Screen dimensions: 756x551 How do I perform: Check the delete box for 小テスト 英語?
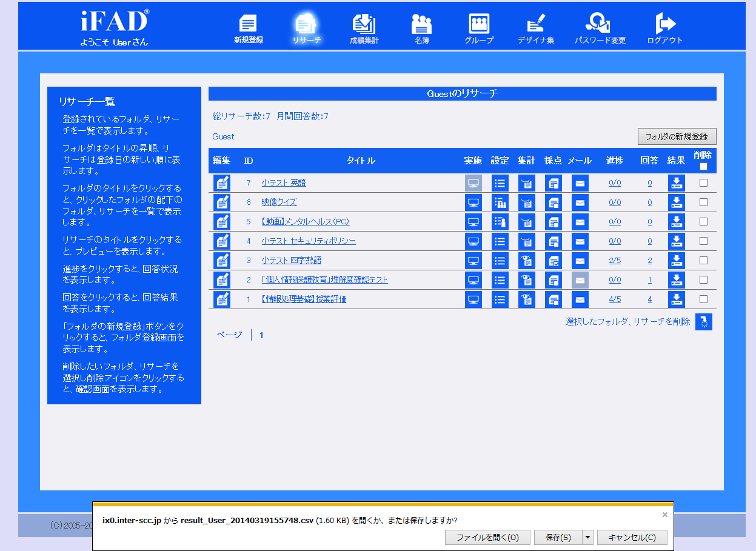[703, 183]
